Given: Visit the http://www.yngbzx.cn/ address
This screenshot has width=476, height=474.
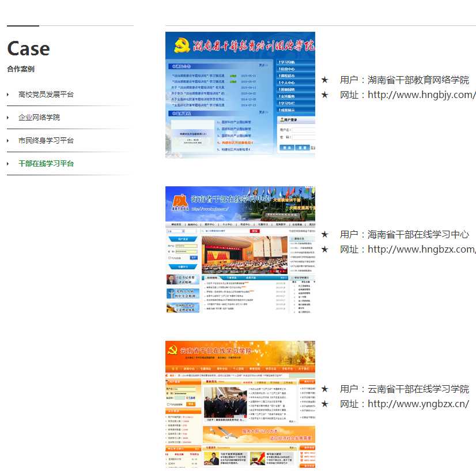Looking at the screenshot, I should click(x=418, y=404).
